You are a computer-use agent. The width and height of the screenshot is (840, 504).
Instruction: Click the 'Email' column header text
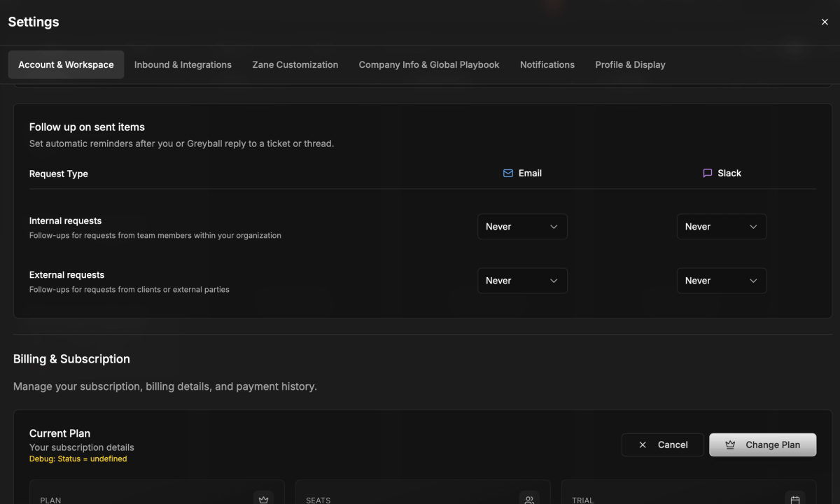tap(530, 173)
